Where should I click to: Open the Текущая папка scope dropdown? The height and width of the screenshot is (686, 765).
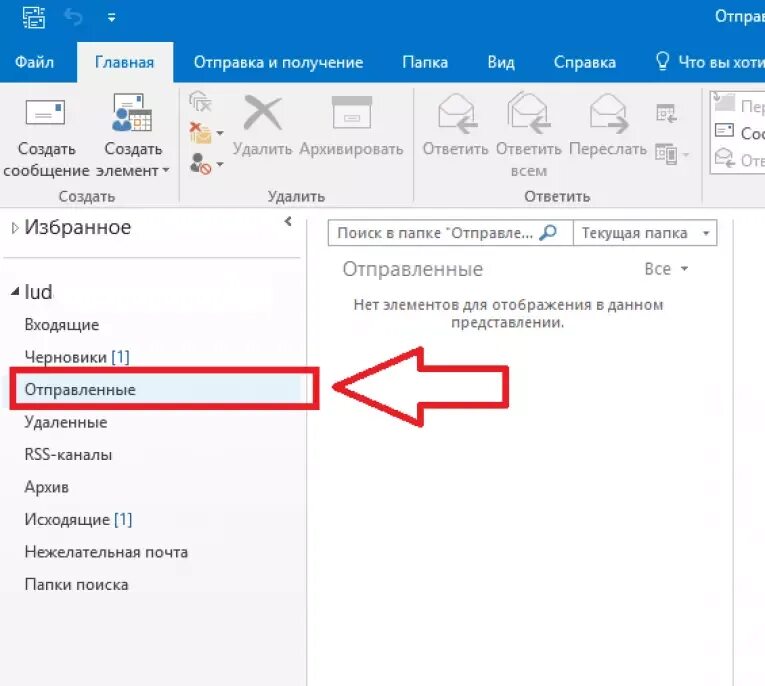[645, 233]
